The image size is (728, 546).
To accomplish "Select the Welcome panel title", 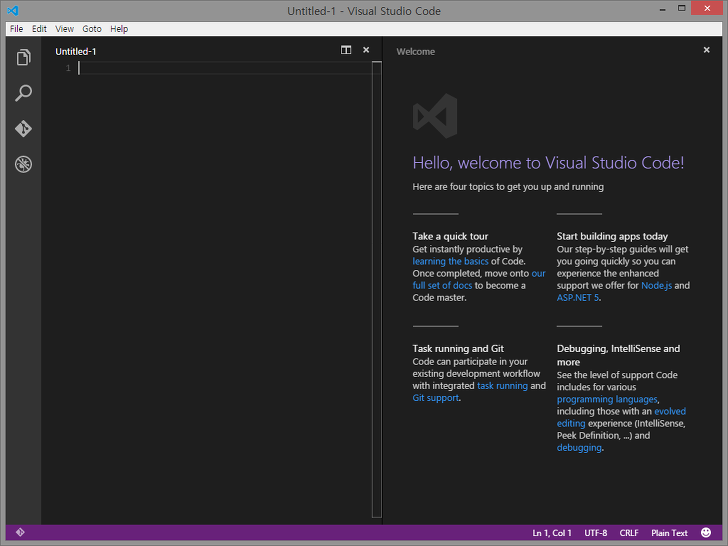I will [x=416, y=52].
